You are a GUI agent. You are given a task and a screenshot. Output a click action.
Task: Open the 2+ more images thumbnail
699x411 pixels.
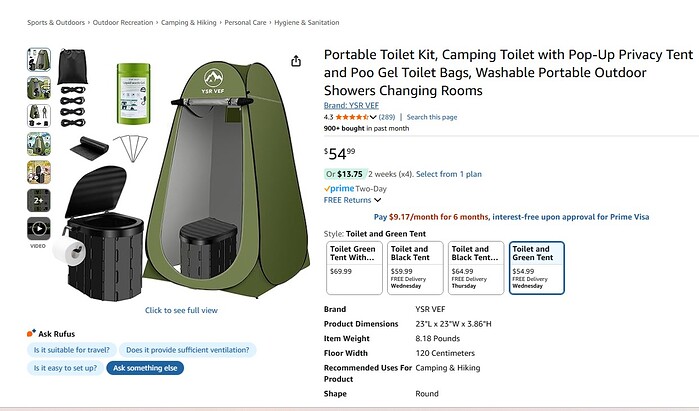click(x=39, y=200)
